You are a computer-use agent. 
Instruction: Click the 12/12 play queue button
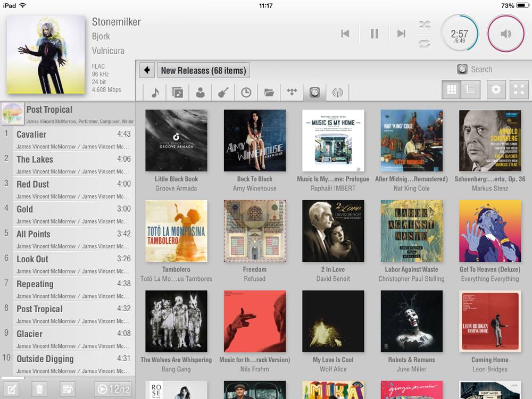[113, 389]
